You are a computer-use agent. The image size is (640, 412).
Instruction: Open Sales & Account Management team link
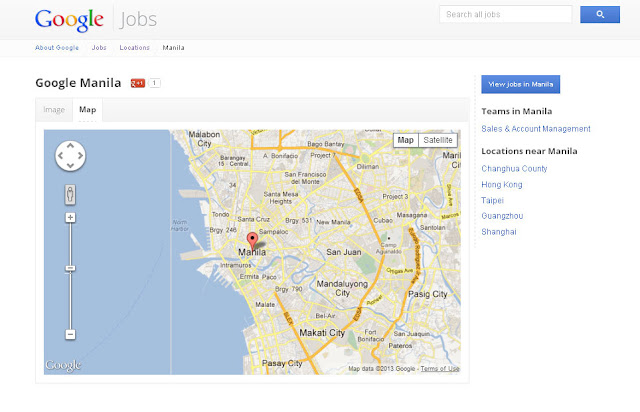(x=536, y=129)
